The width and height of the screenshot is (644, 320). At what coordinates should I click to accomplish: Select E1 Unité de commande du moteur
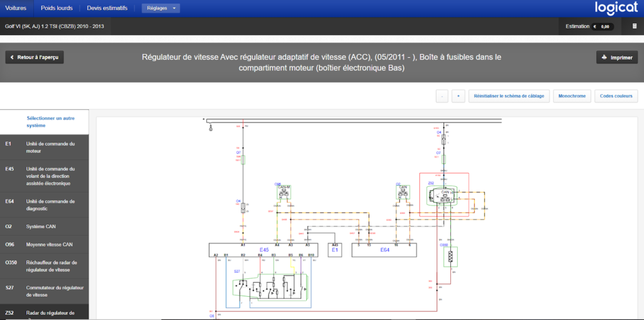[x=45, y=148]
